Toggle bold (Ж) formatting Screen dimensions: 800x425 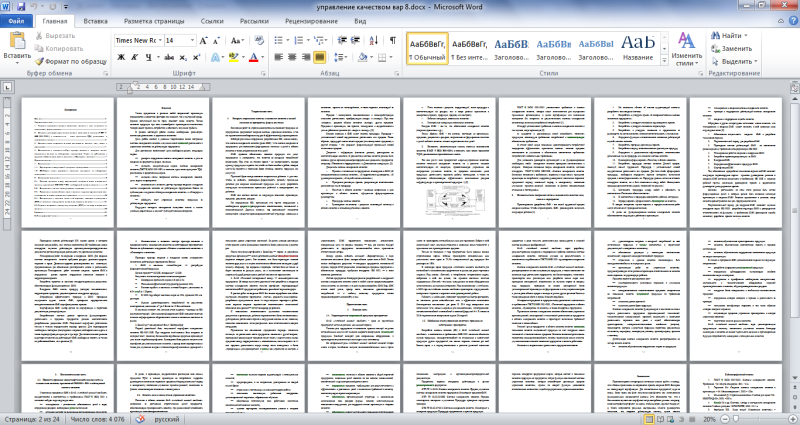tap(121, 57)
